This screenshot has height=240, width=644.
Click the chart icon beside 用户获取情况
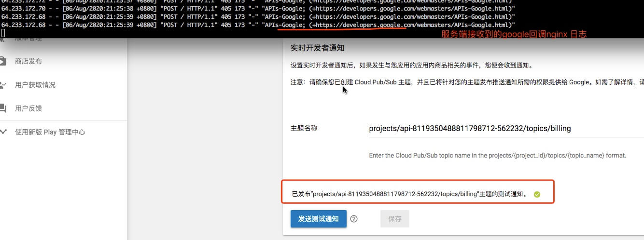tap(3, 85)
